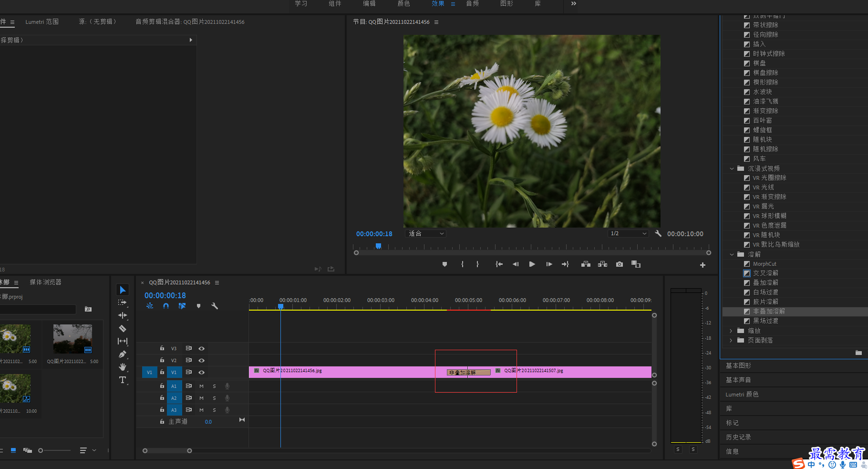Export frame with camera icon
Viewport: 868px width, 469px height.
tap(619, 264)
